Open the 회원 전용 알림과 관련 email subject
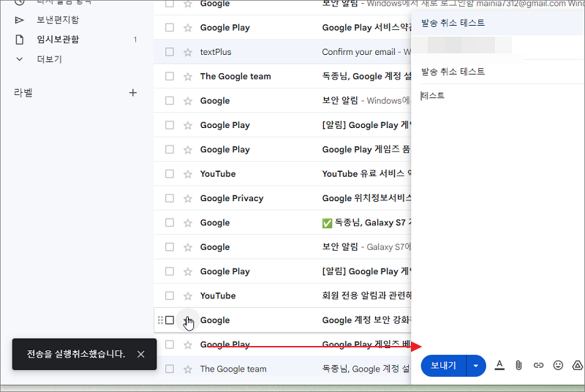585x392 pixels. click(x=366, y=296)
